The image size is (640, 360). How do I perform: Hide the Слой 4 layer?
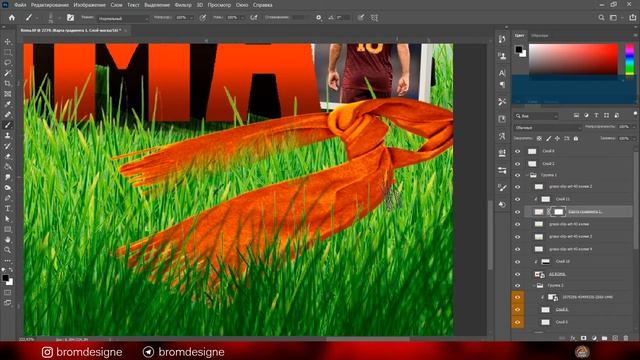pos(518,151)
